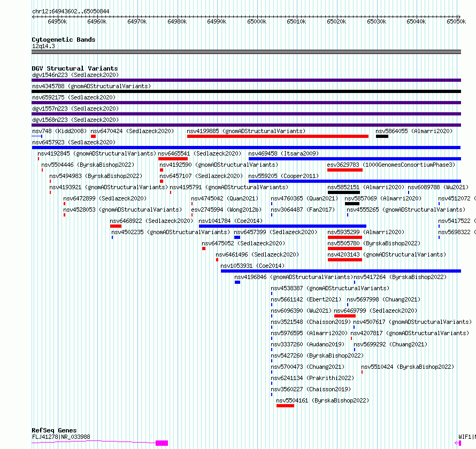Click nsv6089788 (Wu2021) label

click(x=437, y=187)
